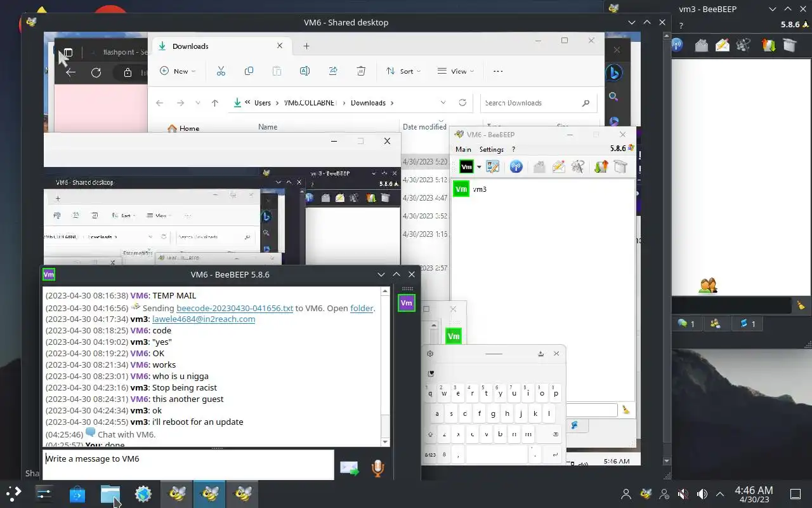812x508 pixels.
Task: Click the file transfer arrows icon in VM6 BeeBEEP
Action: pos(601,167)
